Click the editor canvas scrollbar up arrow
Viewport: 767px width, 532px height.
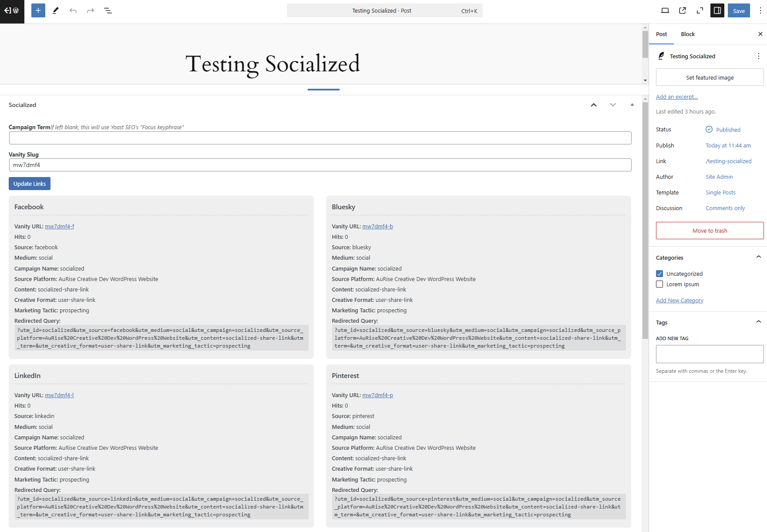(645, 27)
